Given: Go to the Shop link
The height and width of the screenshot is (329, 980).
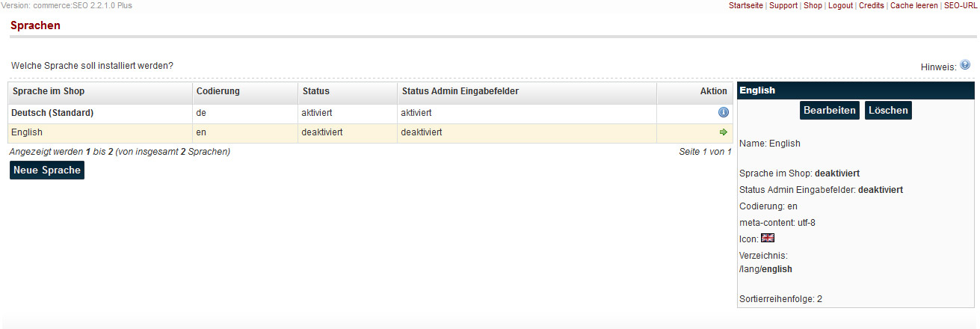Looking at the screenshot, I should [x=813, y=6].
